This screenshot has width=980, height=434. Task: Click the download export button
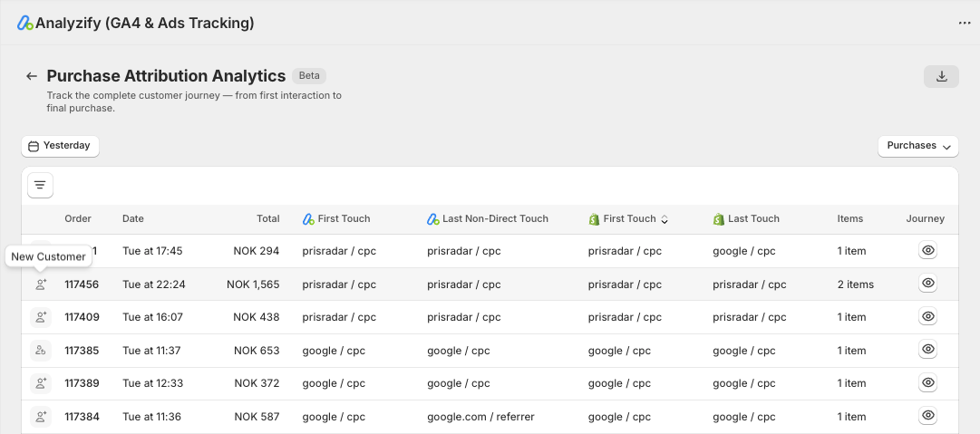pos(941,76)
